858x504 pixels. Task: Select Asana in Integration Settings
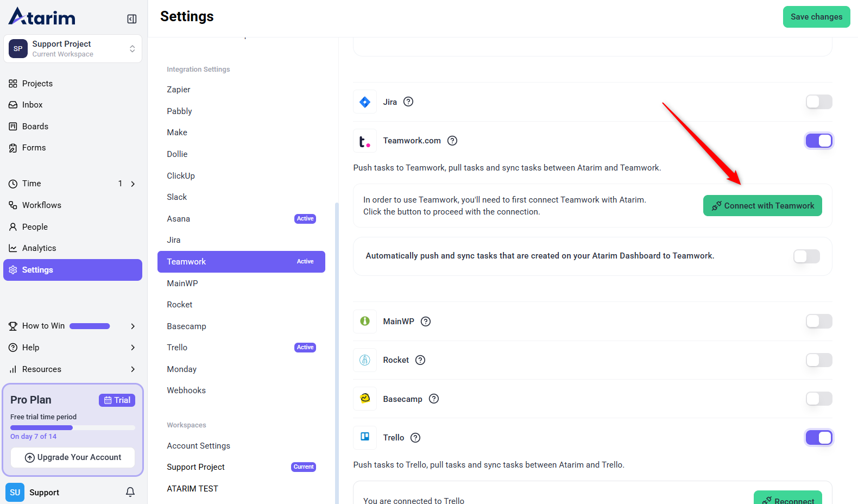pyautogui.click(x=179, y=219)
